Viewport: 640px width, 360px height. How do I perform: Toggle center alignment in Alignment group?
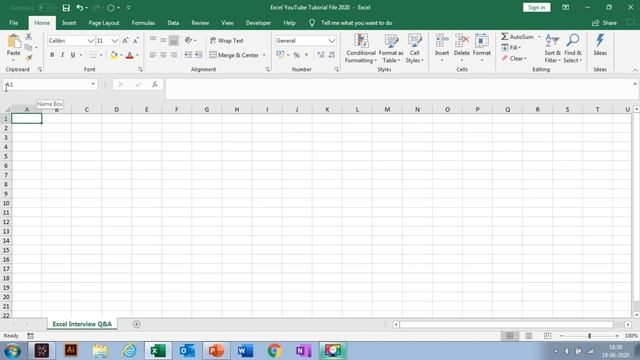point(163,55)
